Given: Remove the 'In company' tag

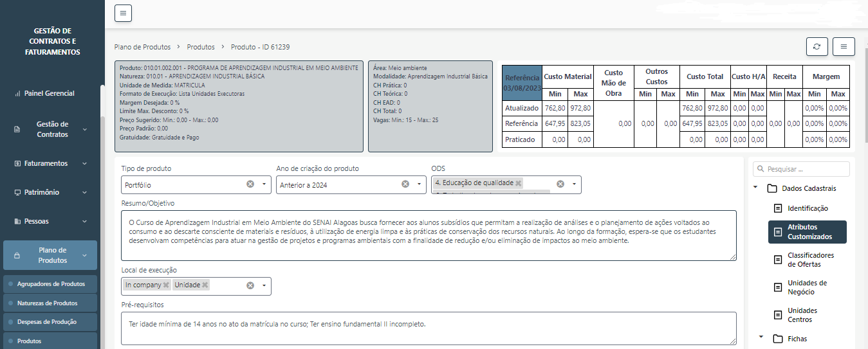Looking at the screenshot, I should [166, 285].
